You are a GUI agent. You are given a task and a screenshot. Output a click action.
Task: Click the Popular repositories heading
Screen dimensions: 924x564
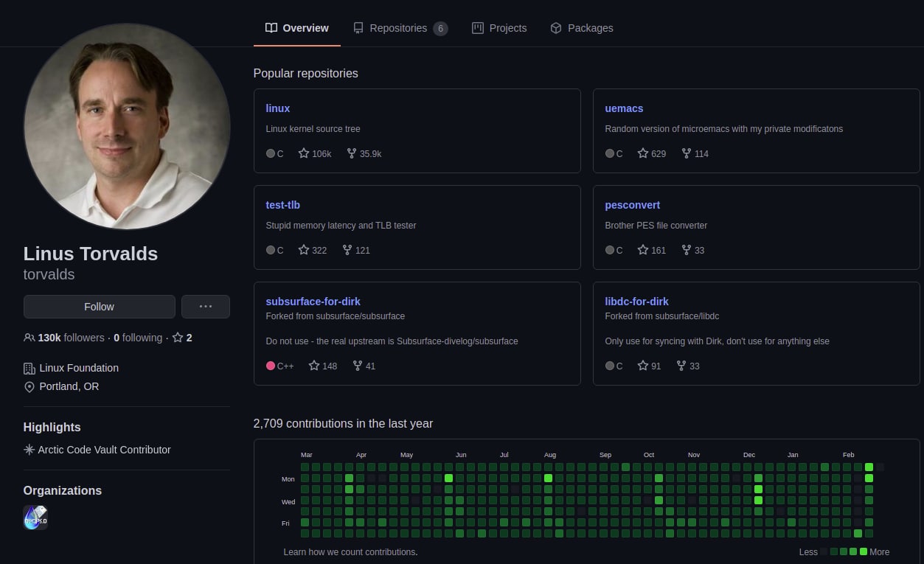(x=306, y=74)
